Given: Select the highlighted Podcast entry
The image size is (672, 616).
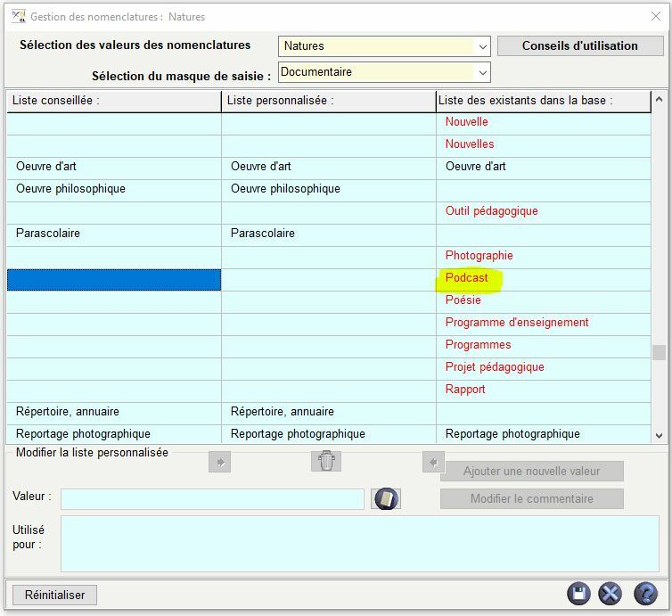Looking at the screenshot, I should pos(467,278).
